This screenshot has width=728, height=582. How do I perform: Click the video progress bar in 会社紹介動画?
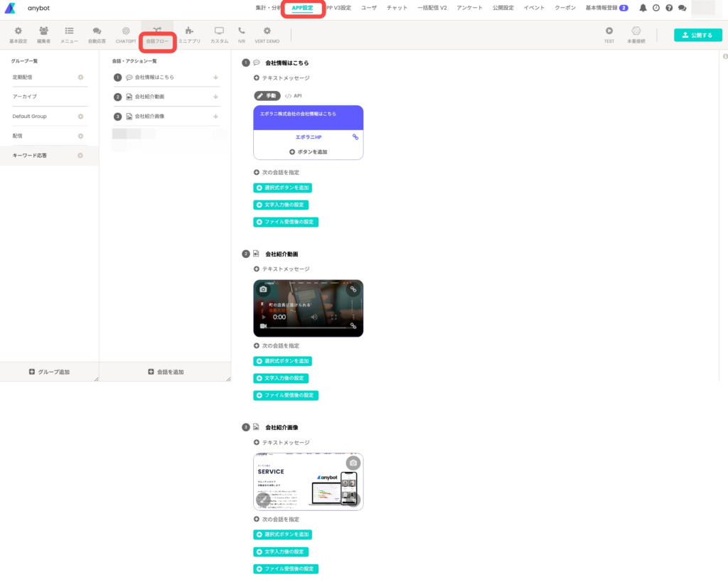tap(312, 328)
